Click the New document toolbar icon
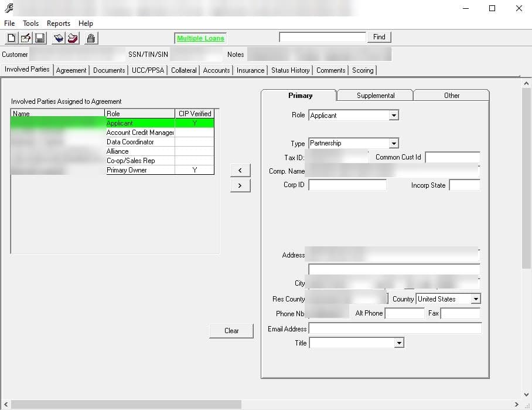The height and width of the screenshot is (410, 532). [11, 38]
